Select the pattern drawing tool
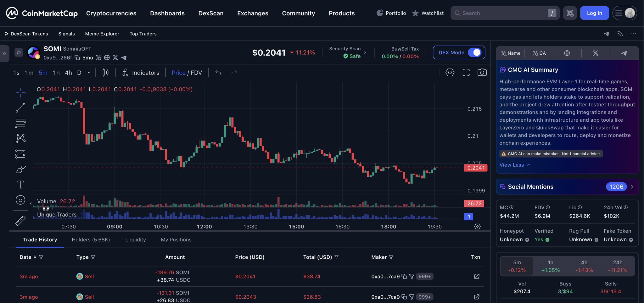 click(20, 138)
